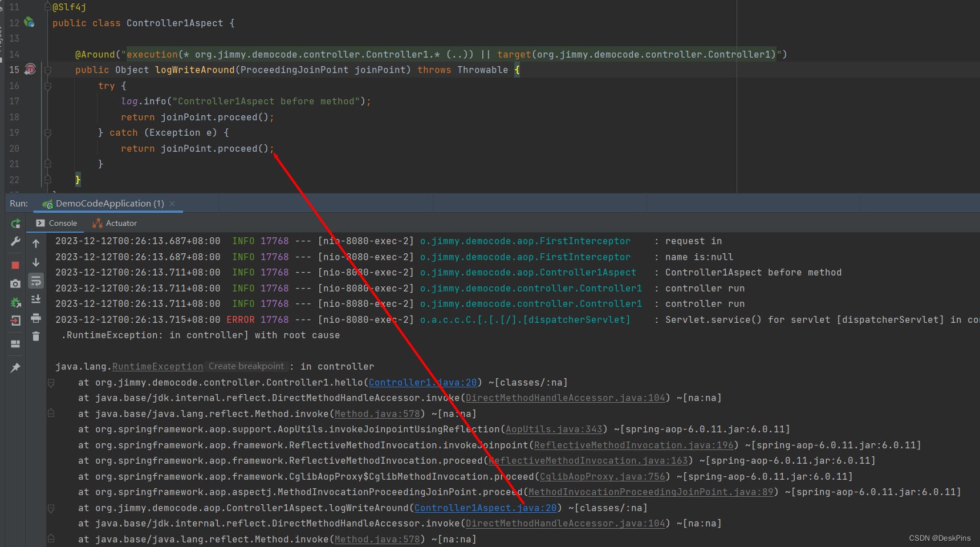The height and width of the screenshot is (547, 980).
Task: Pin the Run tab with the pin icon
Action: (16, 368)
